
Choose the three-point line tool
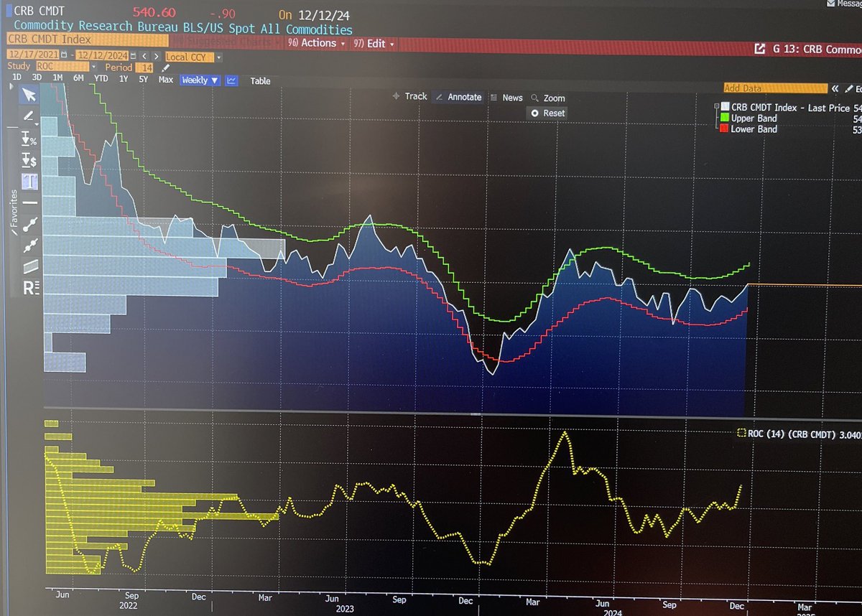pyautogui.click(x=29, y=246)
